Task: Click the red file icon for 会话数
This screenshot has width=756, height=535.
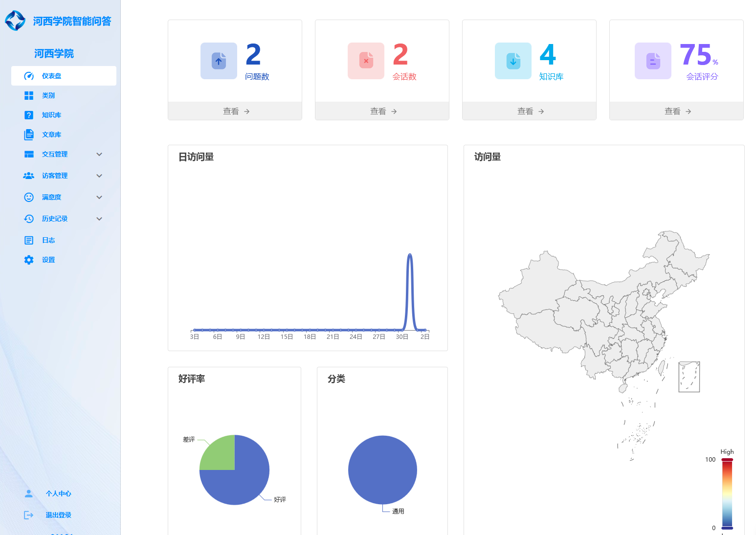Action: point(366,61)
